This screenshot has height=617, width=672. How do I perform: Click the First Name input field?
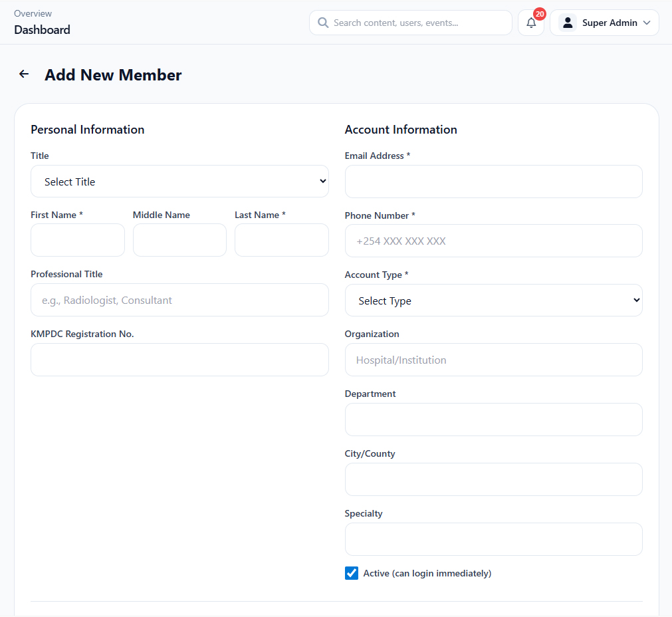[x=78, y=240]
